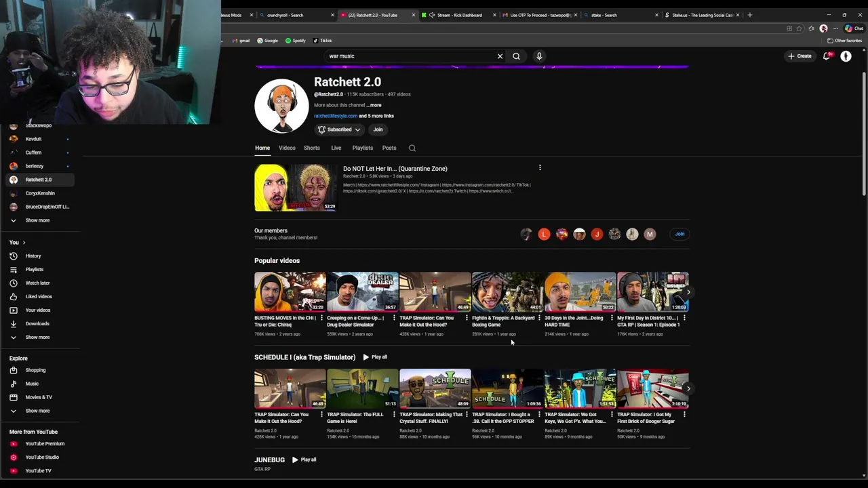868x488 pixels.
Task: Open the Google bookmark
Action: tap(268, 41)
